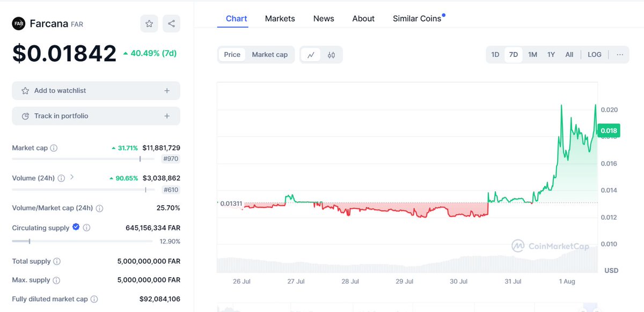
Task: Click the Market cap rank slider bar
Action: pos(84,158)
